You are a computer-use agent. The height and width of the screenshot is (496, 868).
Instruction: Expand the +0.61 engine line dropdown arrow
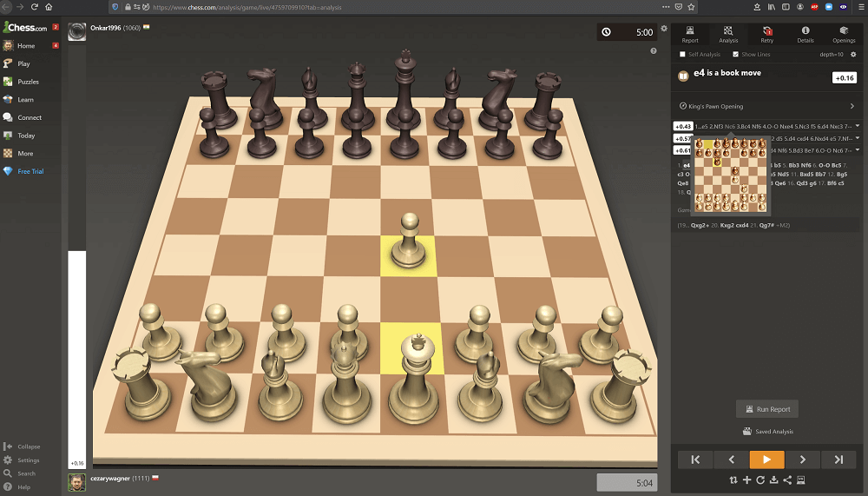(858, 150)
